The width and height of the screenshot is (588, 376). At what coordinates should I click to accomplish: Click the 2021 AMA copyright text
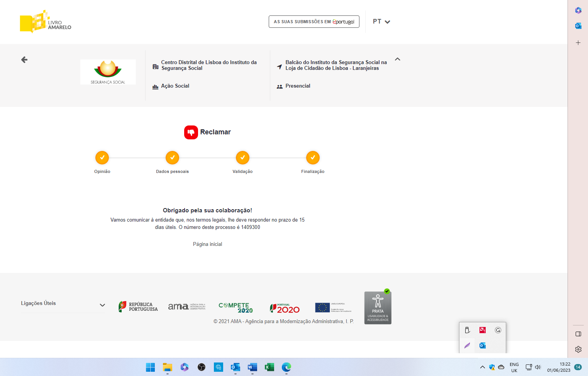point(283,321)
